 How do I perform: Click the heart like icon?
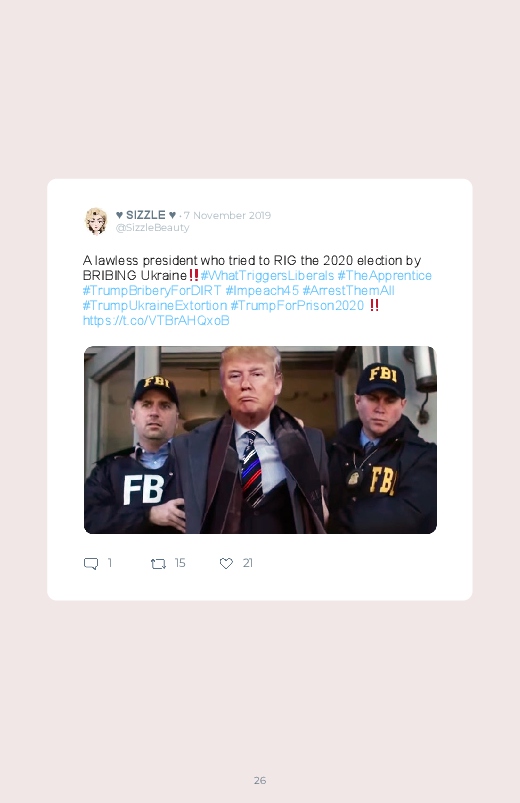pyautogui.click(x=226, y=563)
